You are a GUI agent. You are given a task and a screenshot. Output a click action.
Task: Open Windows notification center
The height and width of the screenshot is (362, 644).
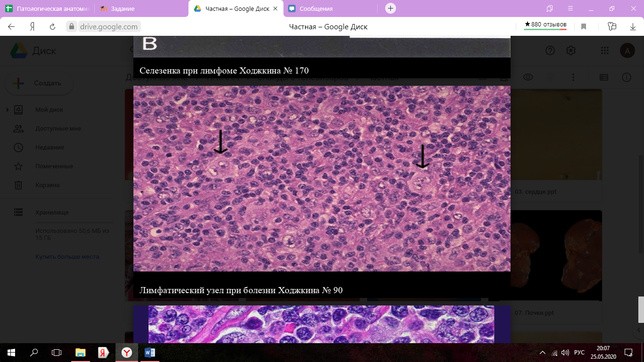pos(628,352)
